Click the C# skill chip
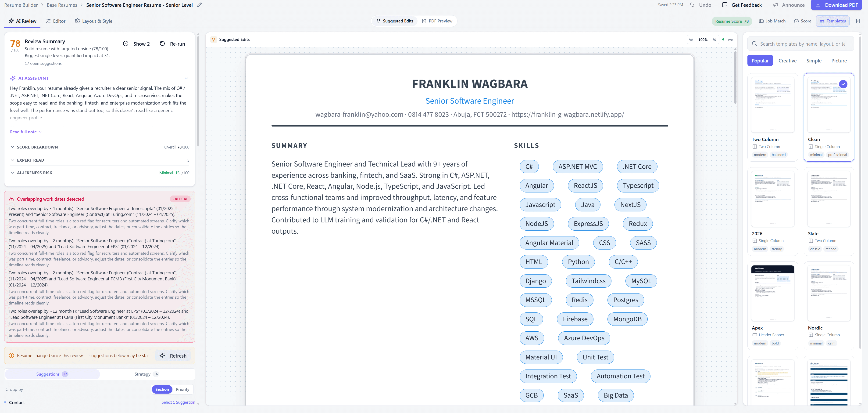The width and height of the screenshot is (868, 413). (x=529, y=167)
